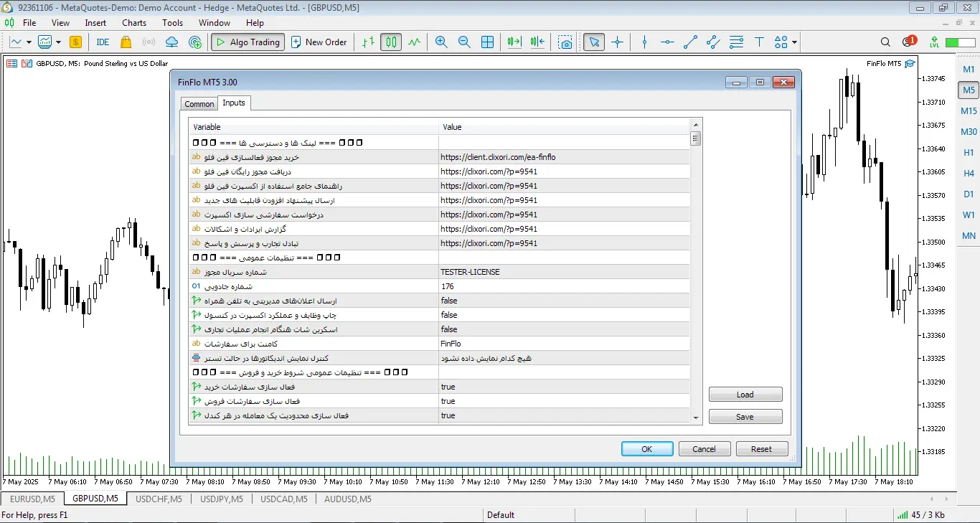Viewport: 980px width, 523px height.
Task: Expand the profiles dropdown arrow
Action: pos(57,42)
